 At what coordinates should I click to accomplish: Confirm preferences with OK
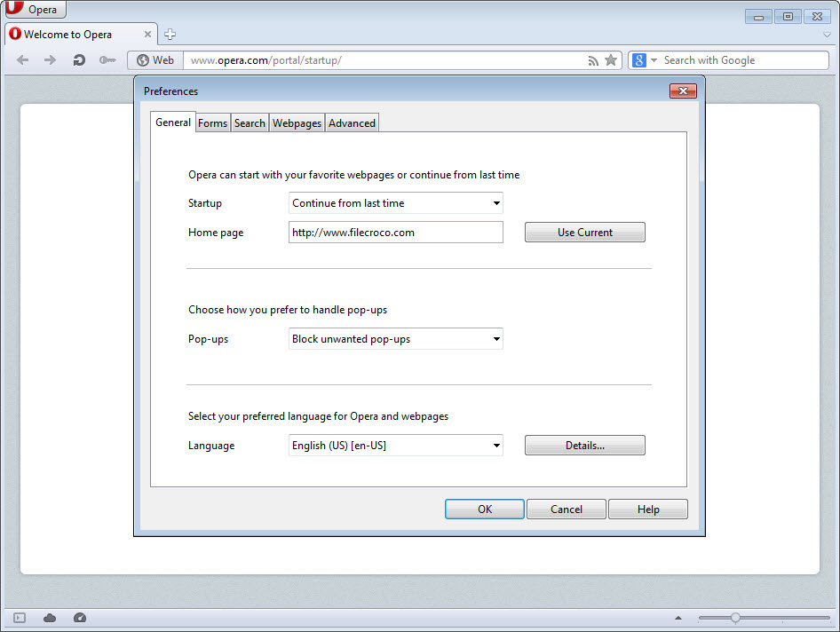(485, 510)
